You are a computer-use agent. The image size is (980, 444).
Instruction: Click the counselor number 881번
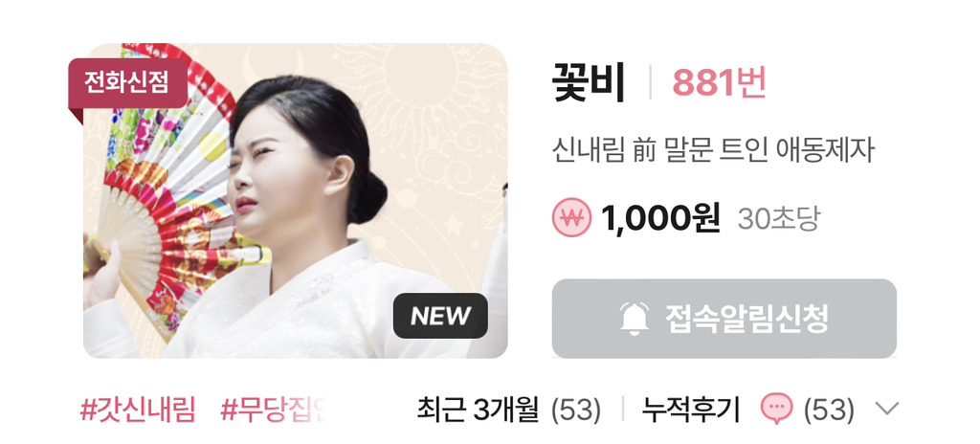point(720,82)
